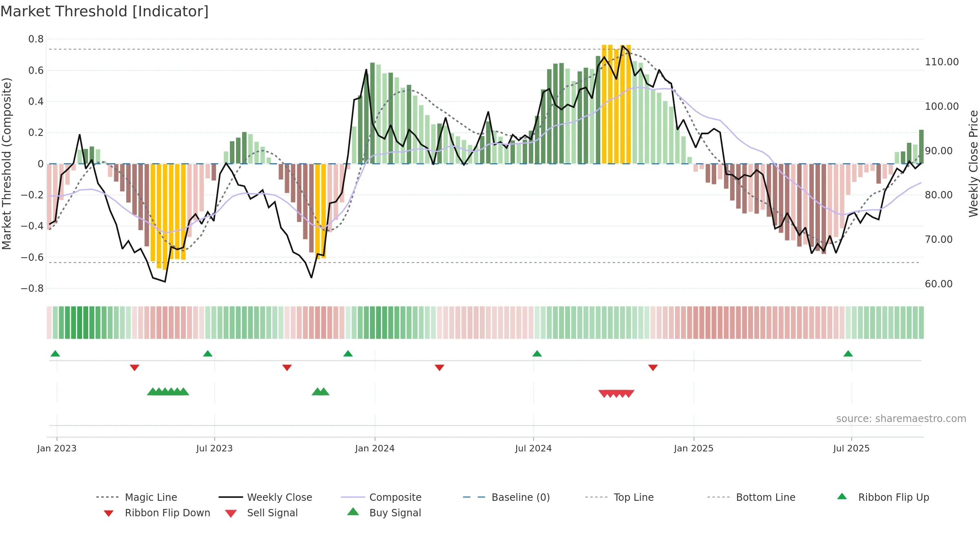
Task: Click the 70.00 price axis label
Action: coord(939,240)
